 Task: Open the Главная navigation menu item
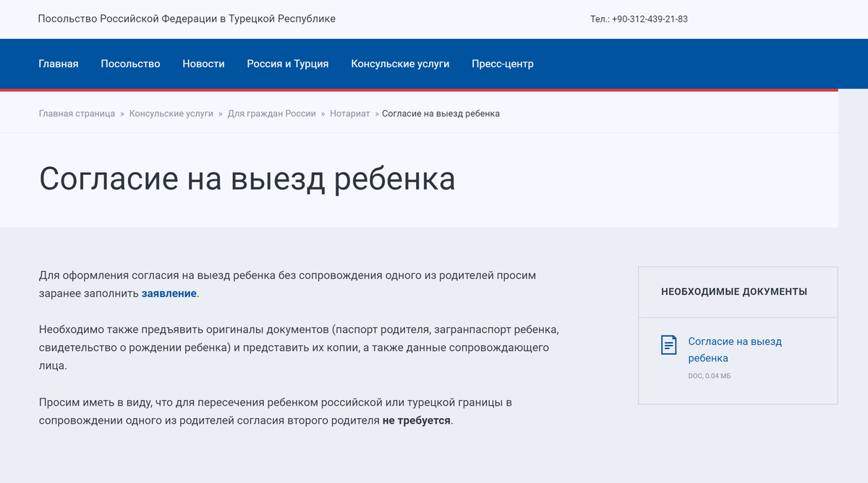tap(59, 64)
